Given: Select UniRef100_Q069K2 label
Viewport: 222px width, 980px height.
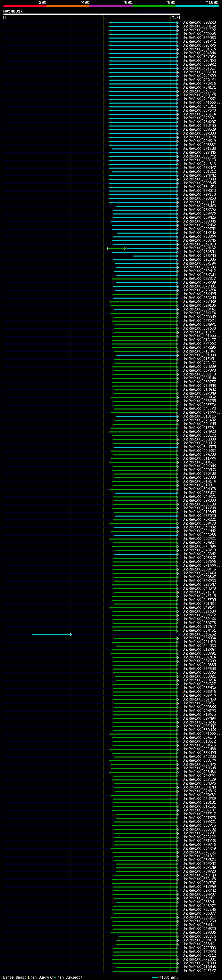Looking at the screenshot, I should [x=199, y=64].
